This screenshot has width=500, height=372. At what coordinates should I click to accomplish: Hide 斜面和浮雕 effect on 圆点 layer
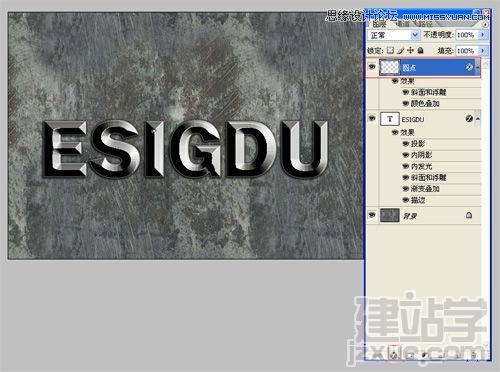[x=406, y=92]
